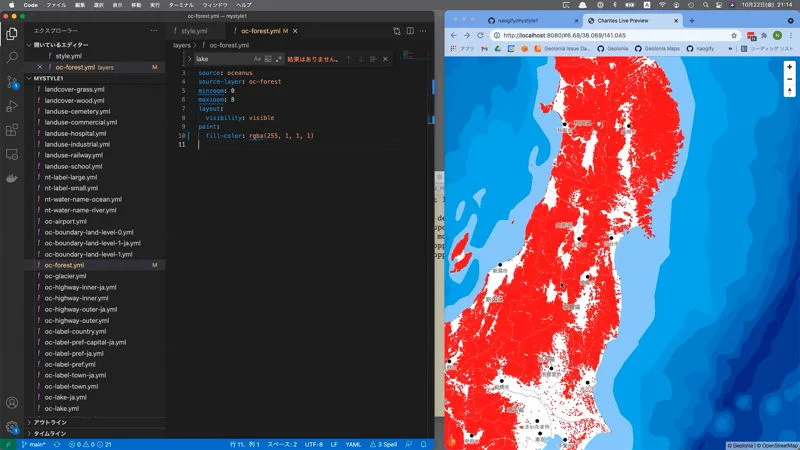800x450 pixels.
Task: Click the minimap on editor right edge
Action: [x=412, y=55]
